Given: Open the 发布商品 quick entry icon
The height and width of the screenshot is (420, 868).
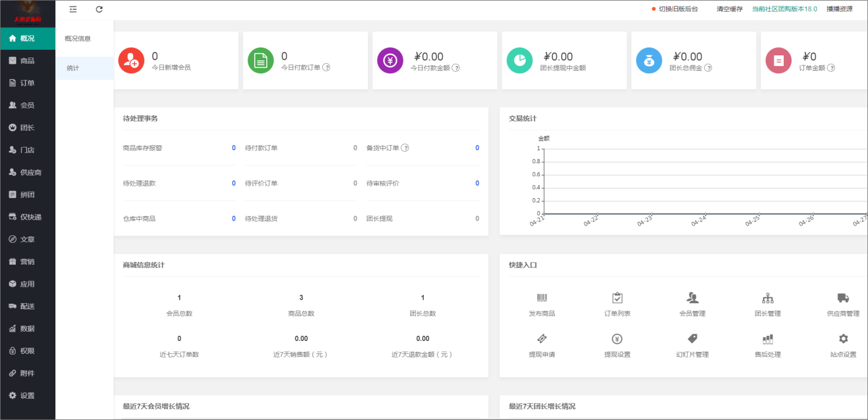Looking at the screenshot, I should (542, 297).
